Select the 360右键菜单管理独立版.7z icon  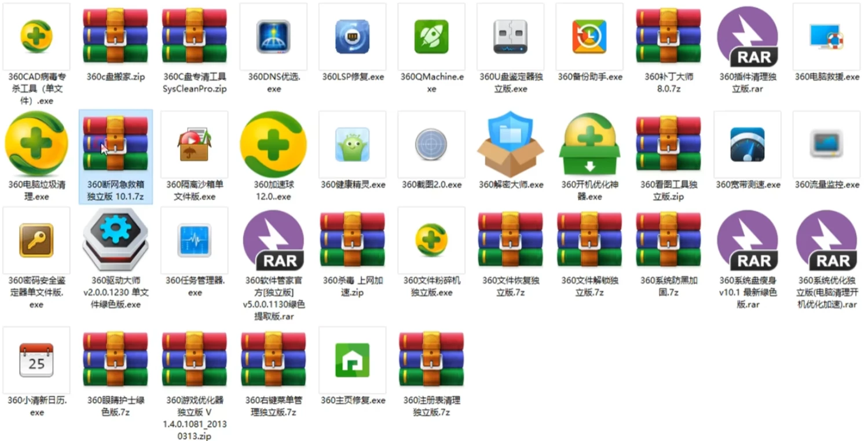coord(273,360)
